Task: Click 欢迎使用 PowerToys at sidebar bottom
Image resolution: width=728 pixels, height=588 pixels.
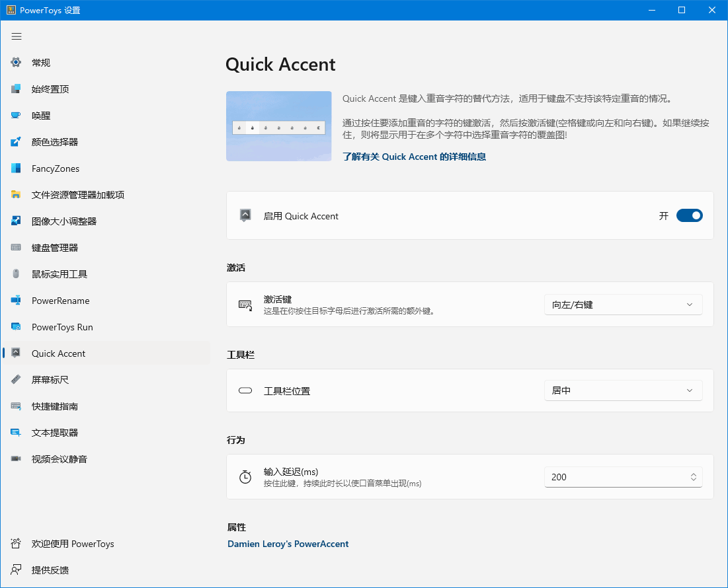Action: 73,544
